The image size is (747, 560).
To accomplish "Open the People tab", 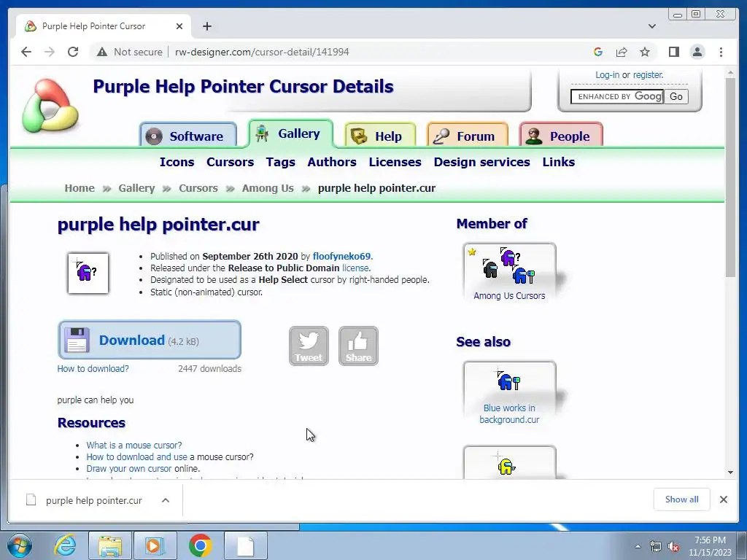I will tap(561, 136).
